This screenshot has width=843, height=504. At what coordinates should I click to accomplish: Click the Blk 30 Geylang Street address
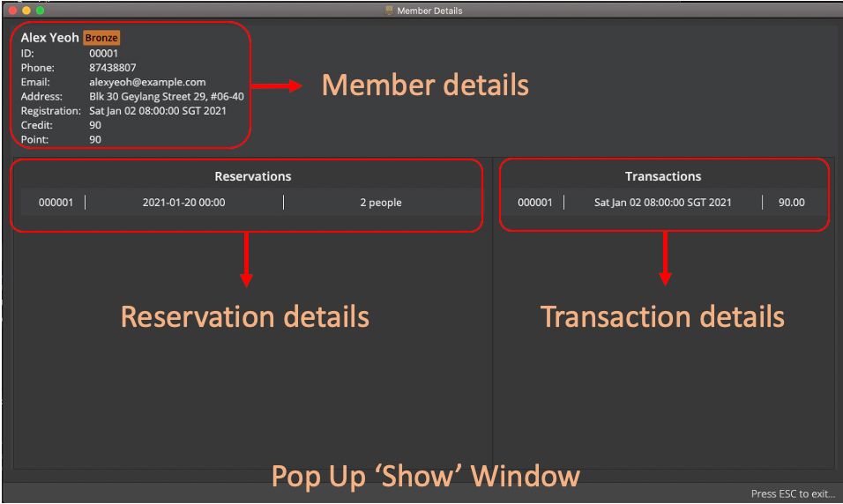166,97
